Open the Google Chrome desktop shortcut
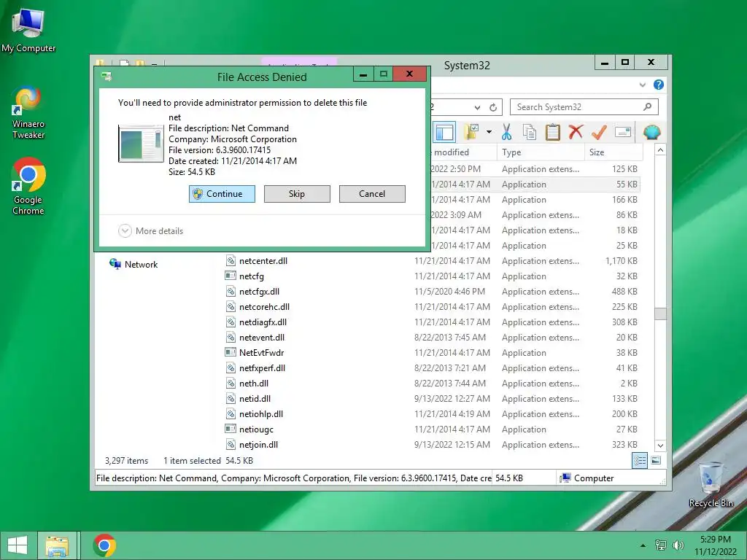 28,186
